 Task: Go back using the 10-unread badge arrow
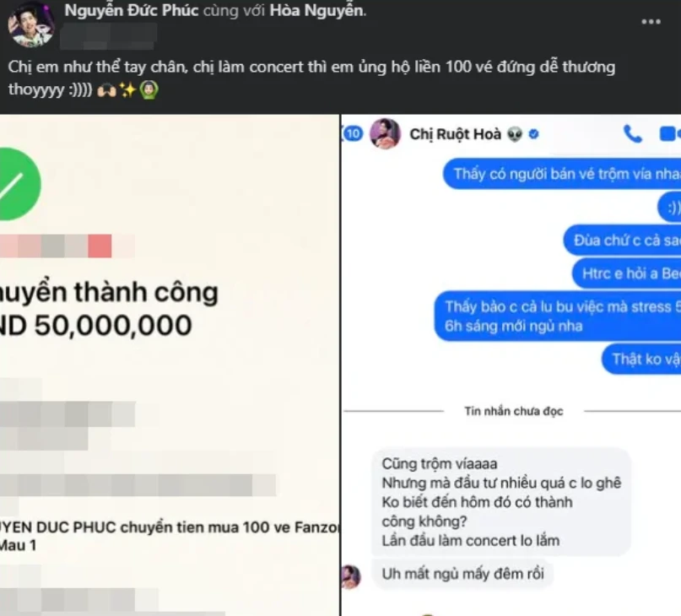[352, 133]
